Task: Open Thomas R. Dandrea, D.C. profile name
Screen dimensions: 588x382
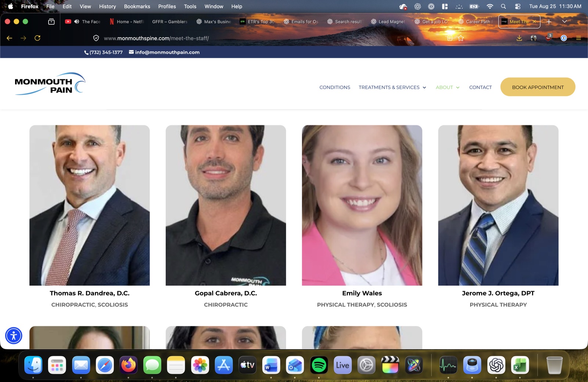Action: coord(90,293)
